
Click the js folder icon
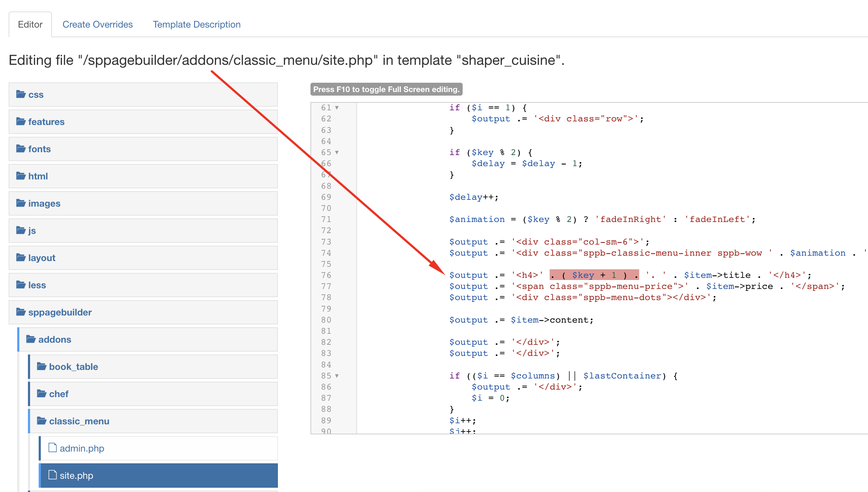pos(21,230)
